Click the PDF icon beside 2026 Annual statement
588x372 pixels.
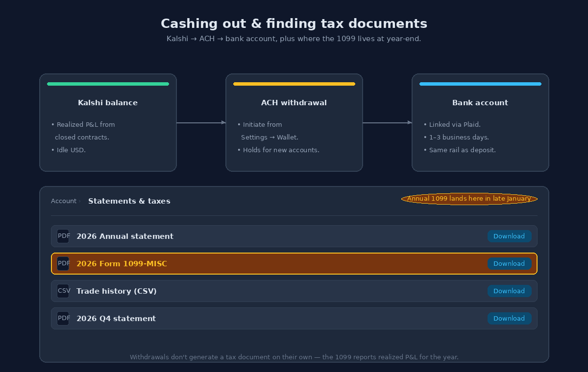point(64,236)
